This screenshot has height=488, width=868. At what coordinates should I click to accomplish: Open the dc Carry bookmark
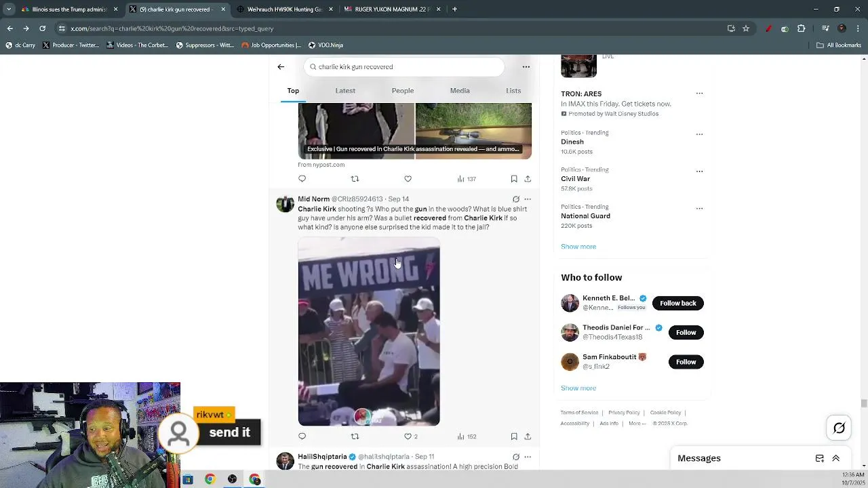coord(20,45)
